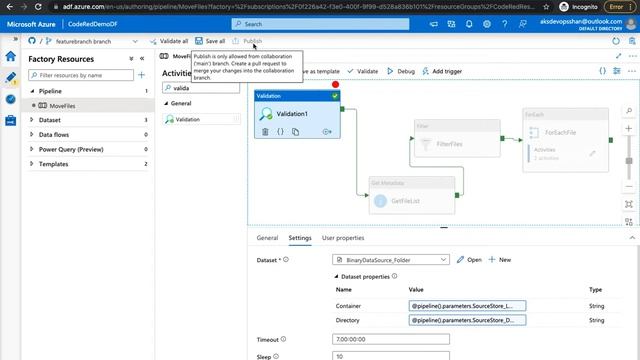640x360 pixels.
Task: Expand the Dataset tree node
Action: (x=32, y=120)
